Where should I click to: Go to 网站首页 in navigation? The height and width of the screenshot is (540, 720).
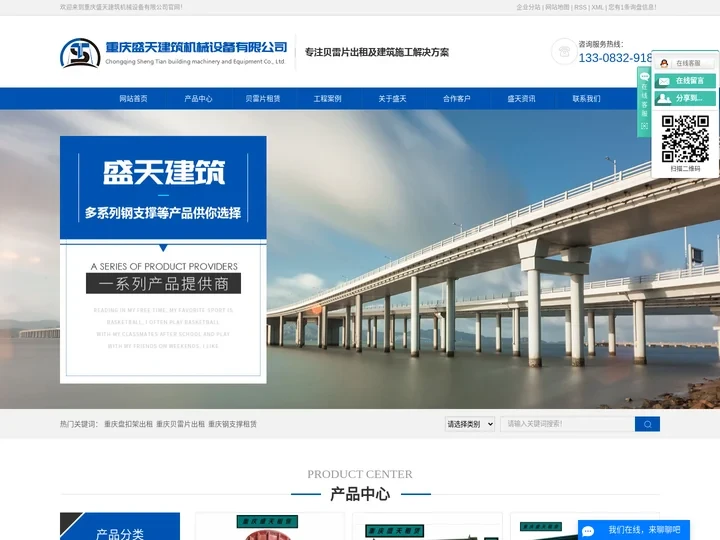(133, 98)
